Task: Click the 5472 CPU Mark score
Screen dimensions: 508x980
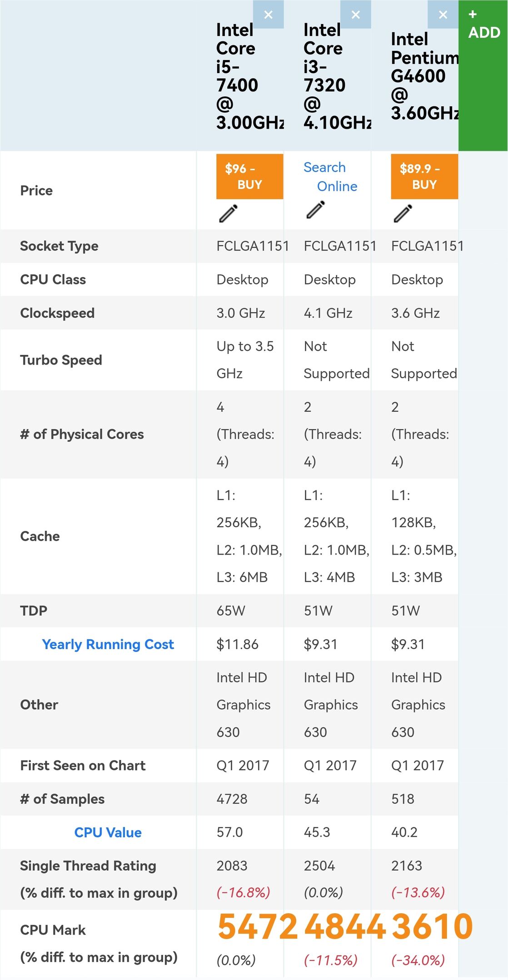Action: pos(258,927)
